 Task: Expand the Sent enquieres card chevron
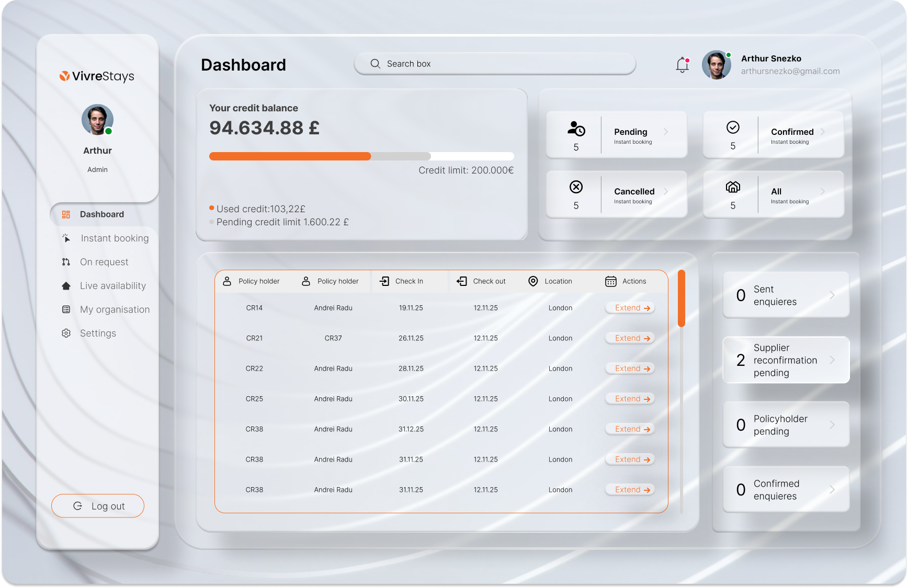point(832,295)
